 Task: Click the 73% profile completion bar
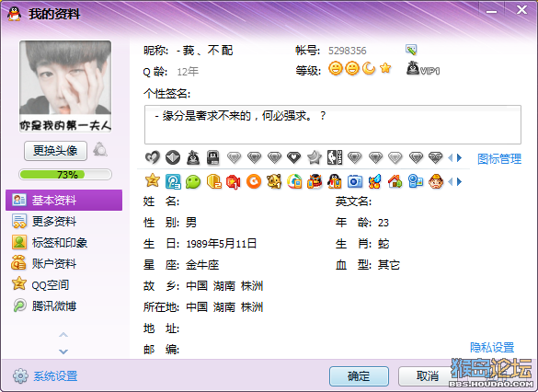click(x=65, y=174)
